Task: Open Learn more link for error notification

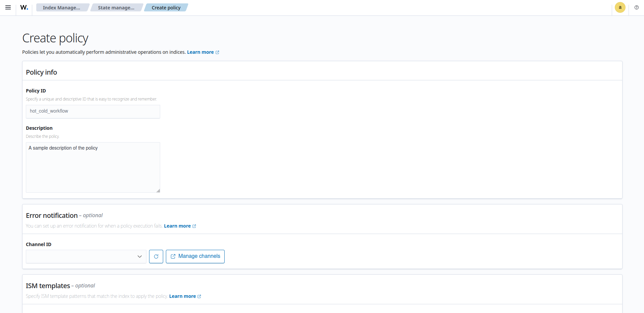Action: [177, 226]
